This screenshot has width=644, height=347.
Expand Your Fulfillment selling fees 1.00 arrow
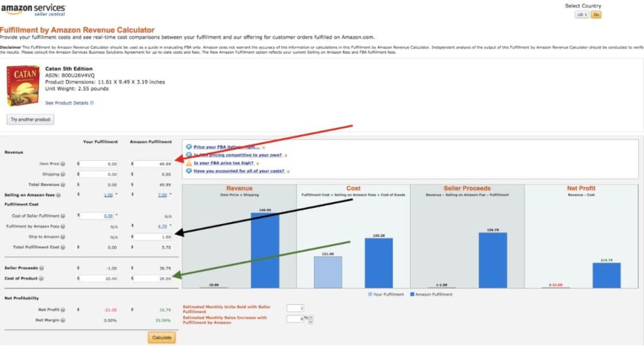[116, 194]
